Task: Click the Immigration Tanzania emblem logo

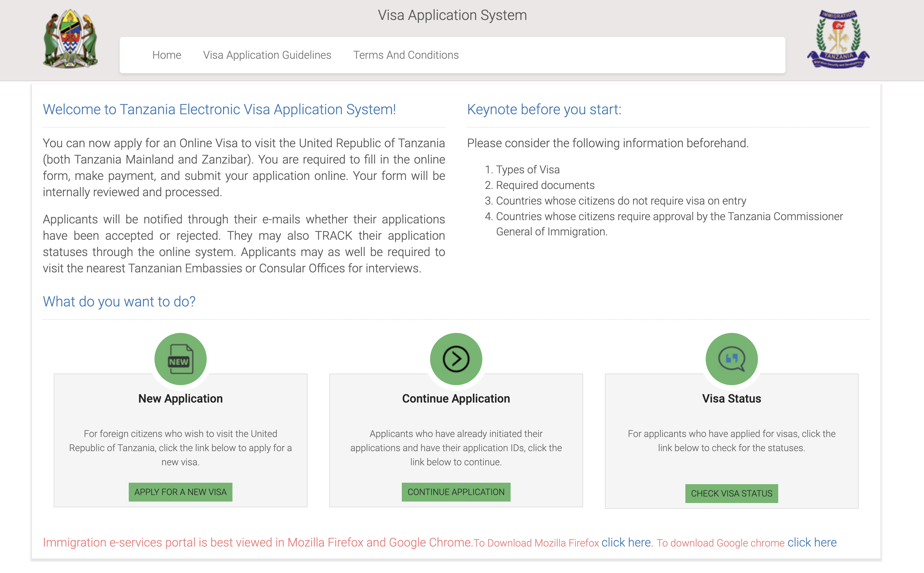Action: coord(838,39)
